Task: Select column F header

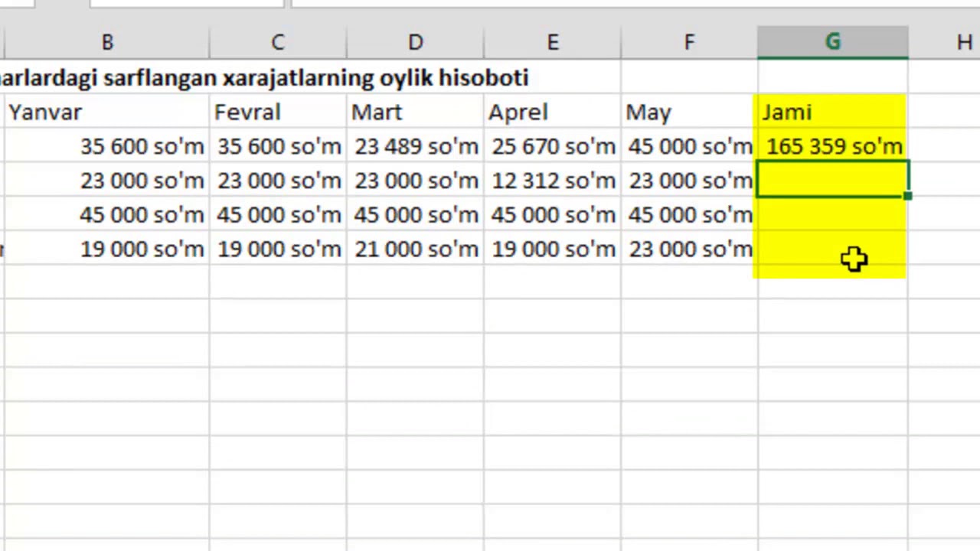Action: 689,43
